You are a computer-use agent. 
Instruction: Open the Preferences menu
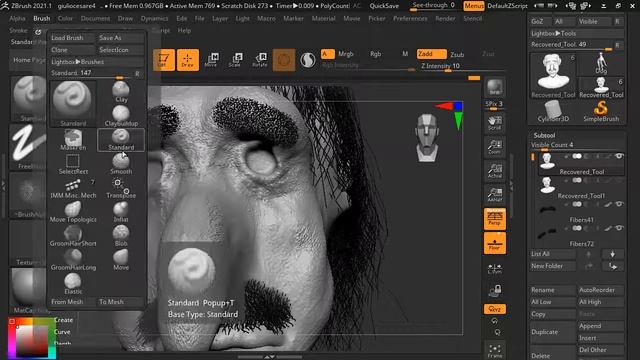410,18
